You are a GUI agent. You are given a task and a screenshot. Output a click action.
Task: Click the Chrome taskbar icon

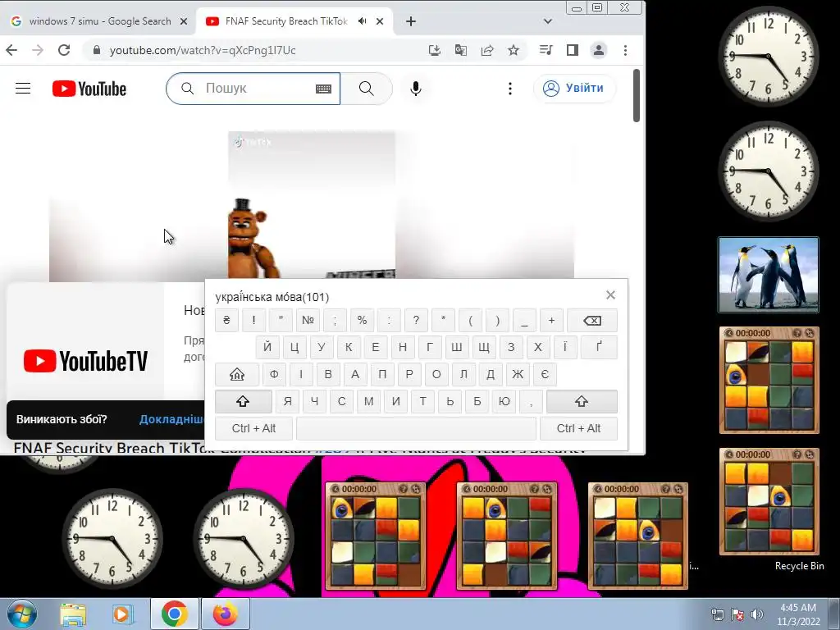(x=174, y=614)
